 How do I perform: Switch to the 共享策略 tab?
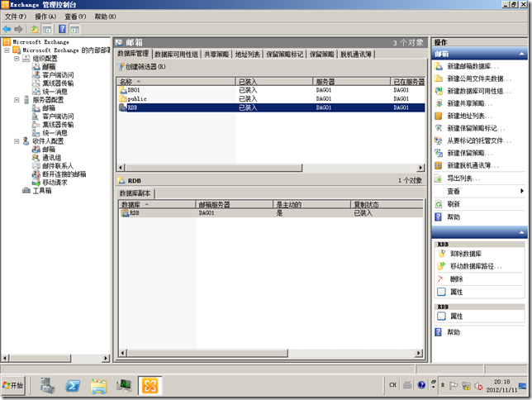(x=216, y=55)
